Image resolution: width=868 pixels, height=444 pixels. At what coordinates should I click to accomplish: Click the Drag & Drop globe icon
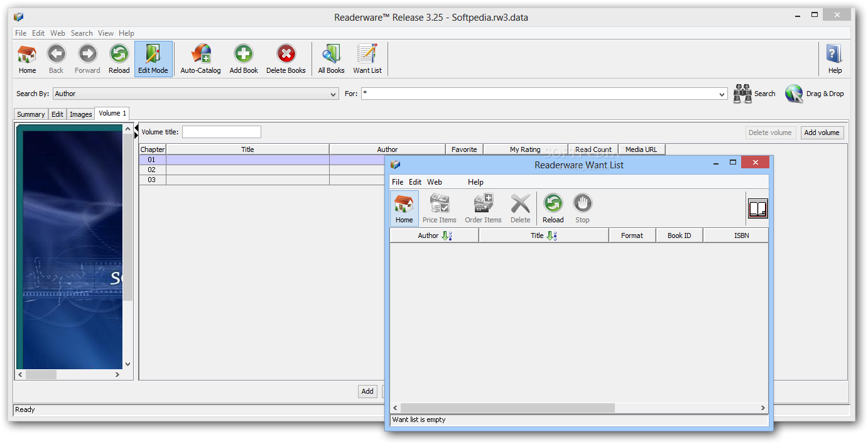tap(814, 94)
